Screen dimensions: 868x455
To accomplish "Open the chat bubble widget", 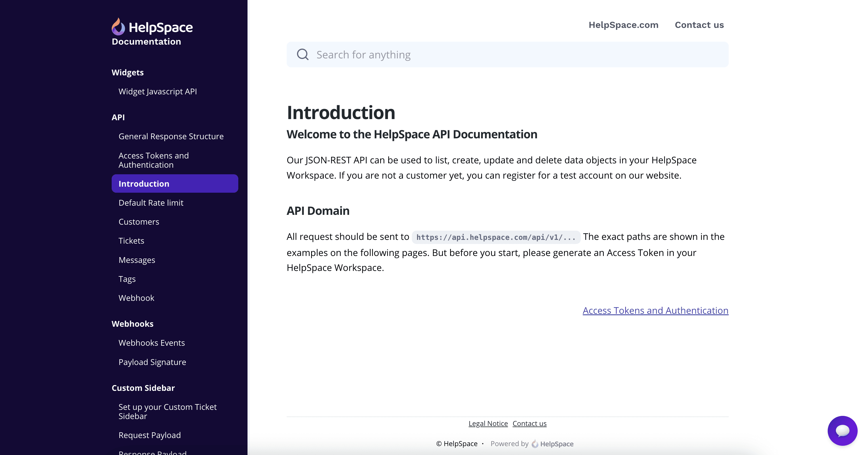I will click(x=842, y=431).
